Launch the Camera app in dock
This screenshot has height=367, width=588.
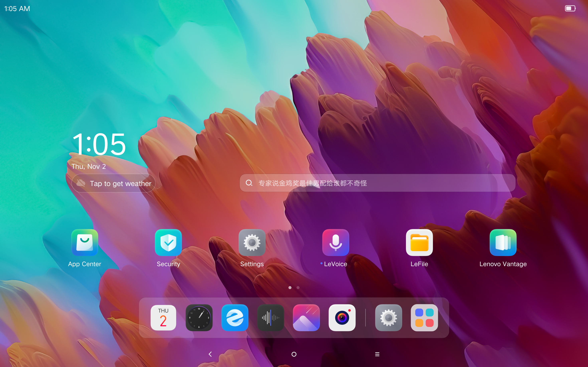342,318
